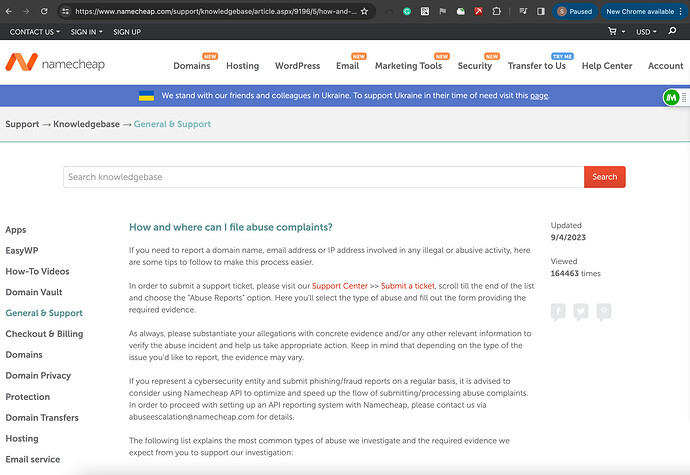690x475 pixels.
Task: Open the red pickaxe extension icon
Action: click(478, 11)
